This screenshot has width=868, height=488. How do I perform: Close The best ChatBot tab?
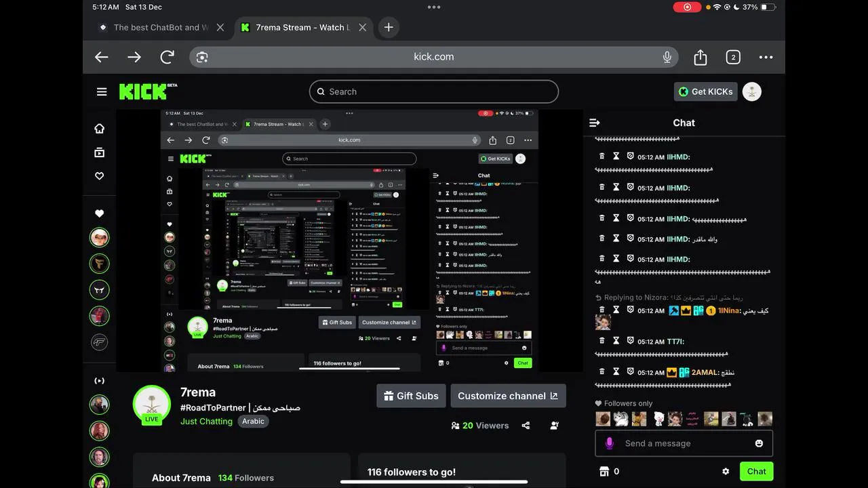click(220, 27)
